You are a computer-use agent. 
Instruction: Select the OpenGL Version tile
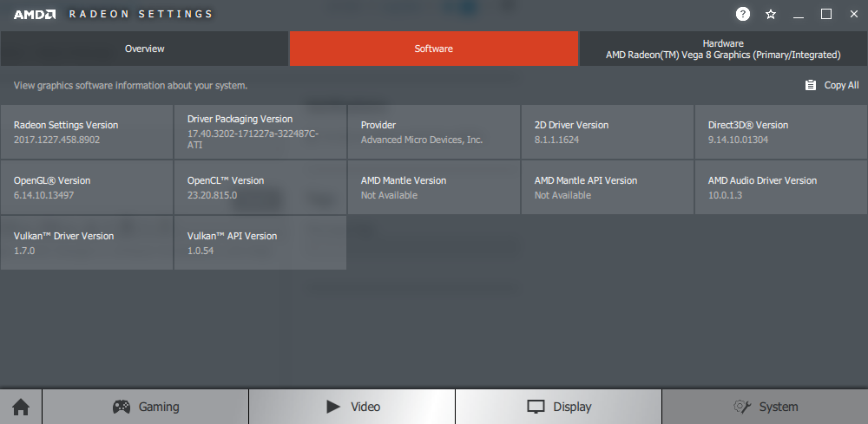[x=87, y=187]
